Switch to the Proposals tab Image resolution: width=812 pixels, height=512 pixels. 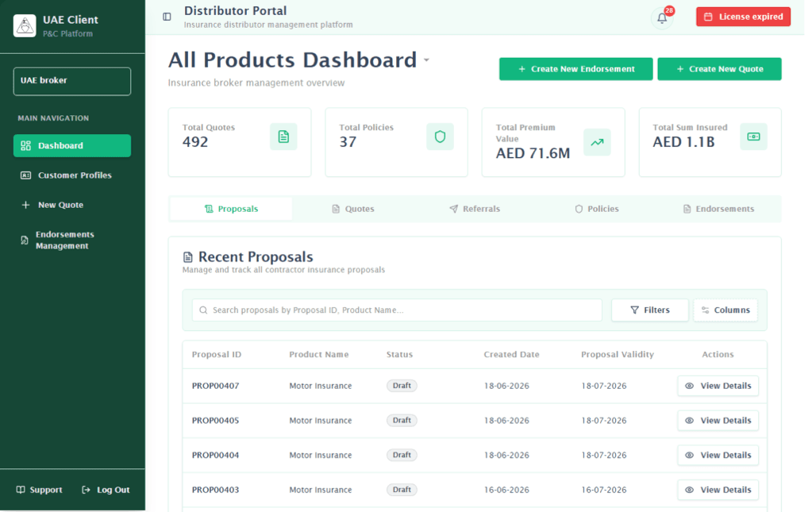click(x=231, y=209)
